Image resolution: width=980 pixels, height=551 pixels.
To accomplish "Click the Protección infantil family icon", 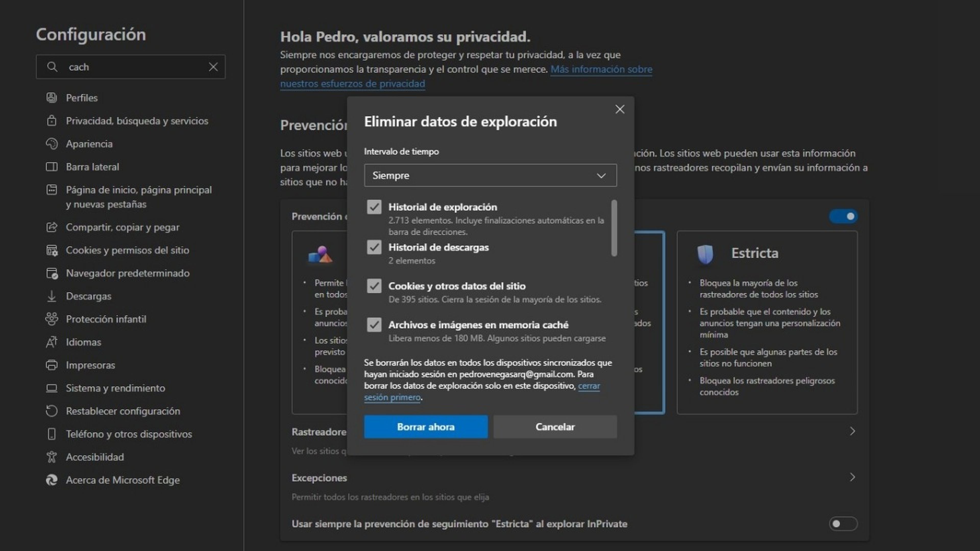I will 52,319.
